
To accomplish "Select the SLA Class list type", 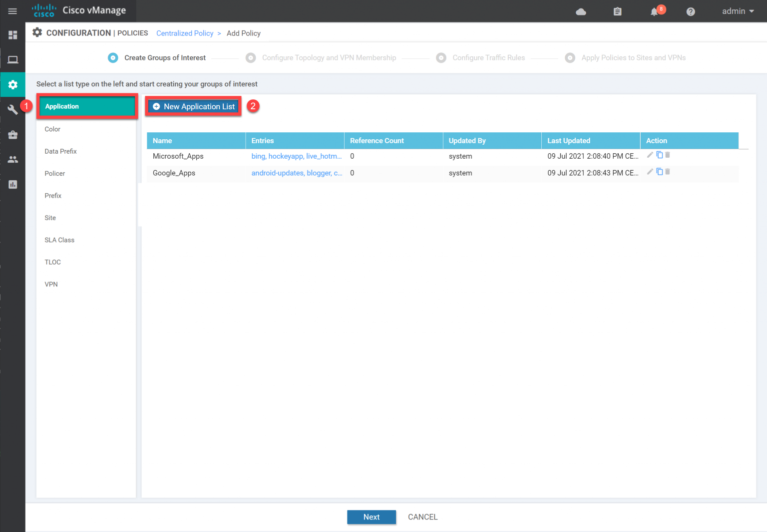I will point(59,240).
